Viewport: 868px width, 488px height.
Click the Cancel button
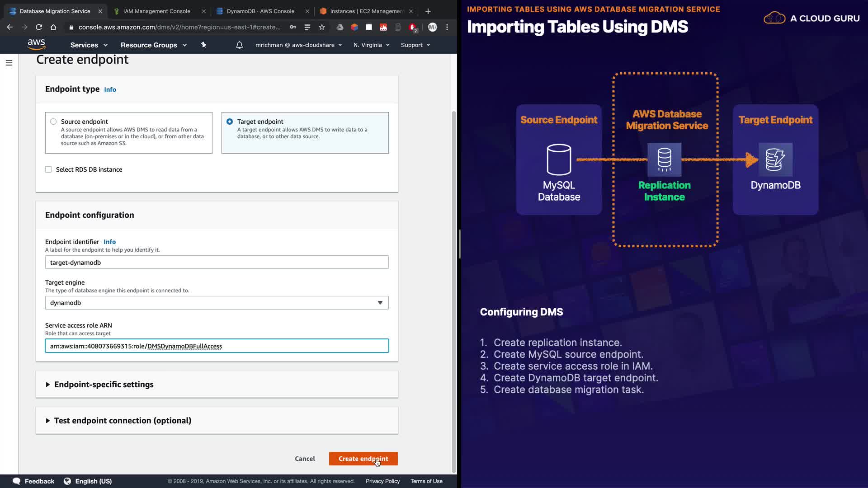pos(305,459)
